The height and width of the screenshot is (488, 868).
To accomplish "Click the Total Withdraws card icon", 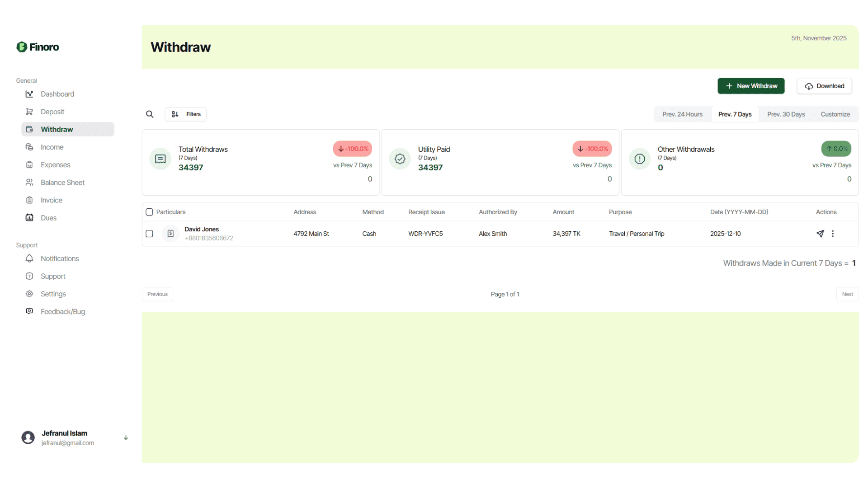I will 160,159.
